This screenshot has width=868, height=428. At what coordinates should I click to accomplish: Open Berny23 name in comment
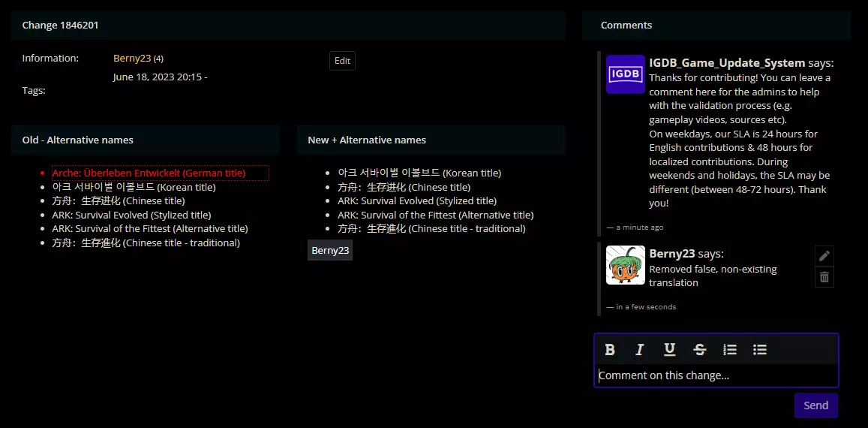[x=672, y=254]
